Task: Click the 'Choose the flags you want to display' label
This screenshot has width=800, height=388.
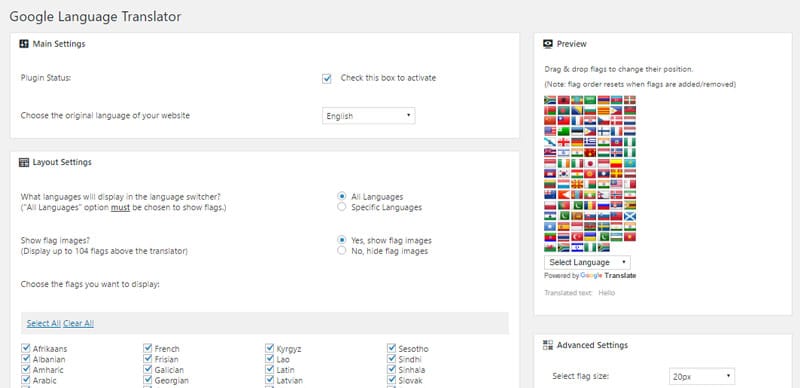Action: 90,284
